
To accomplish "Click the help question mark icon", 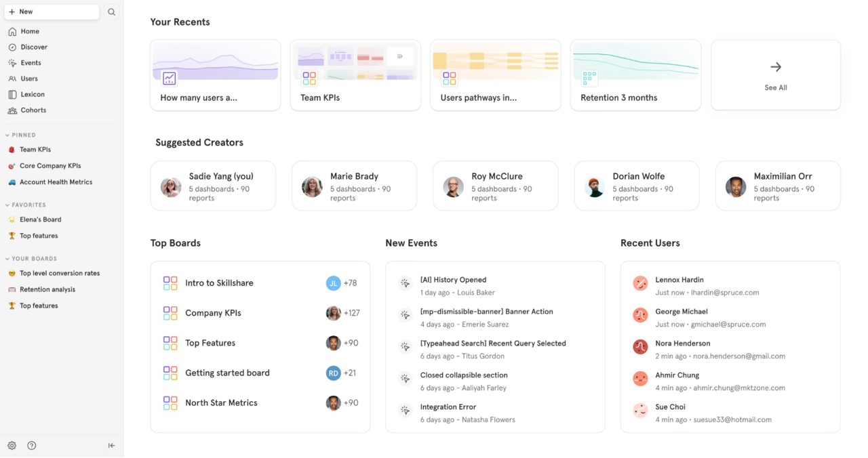I will pos(32,445).
